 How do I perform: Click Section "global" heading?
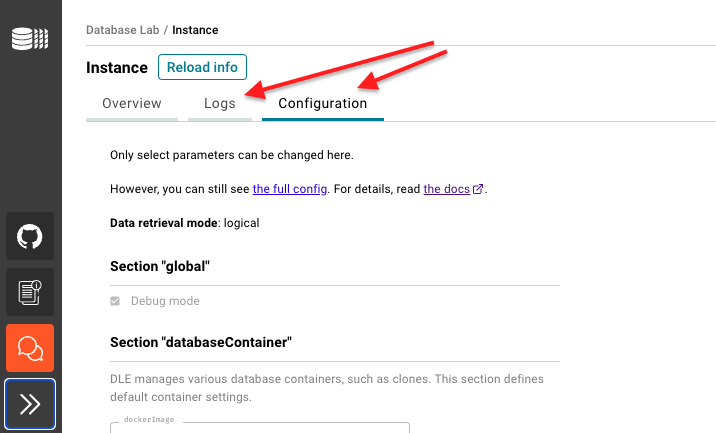coord(160,266)
